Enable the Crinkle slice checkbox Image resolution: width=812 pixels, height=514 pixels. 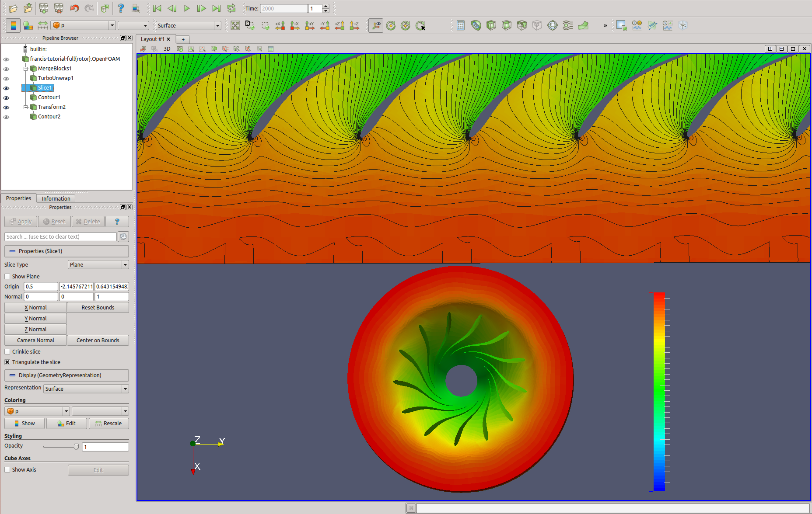(7, 352)
